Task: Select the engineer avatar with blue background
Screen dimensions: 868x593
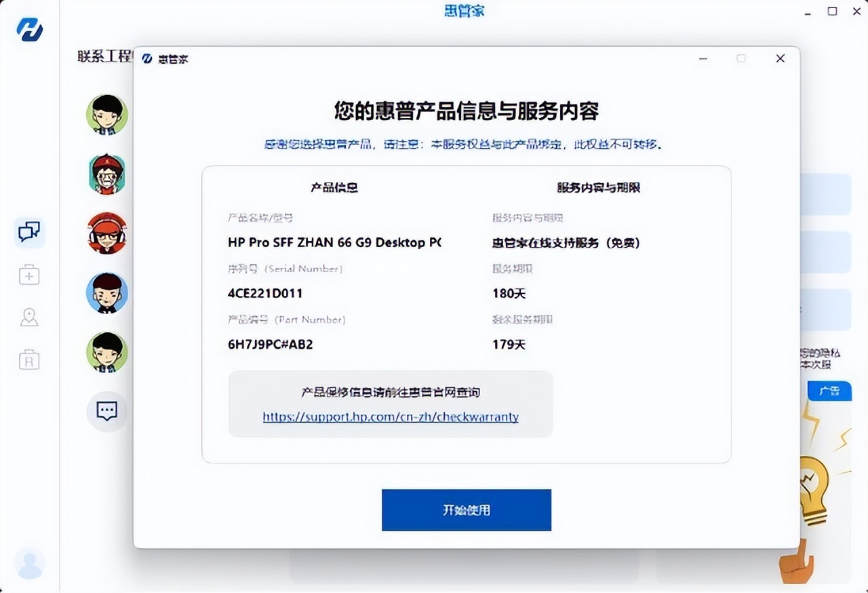Action: pos(107,292)
